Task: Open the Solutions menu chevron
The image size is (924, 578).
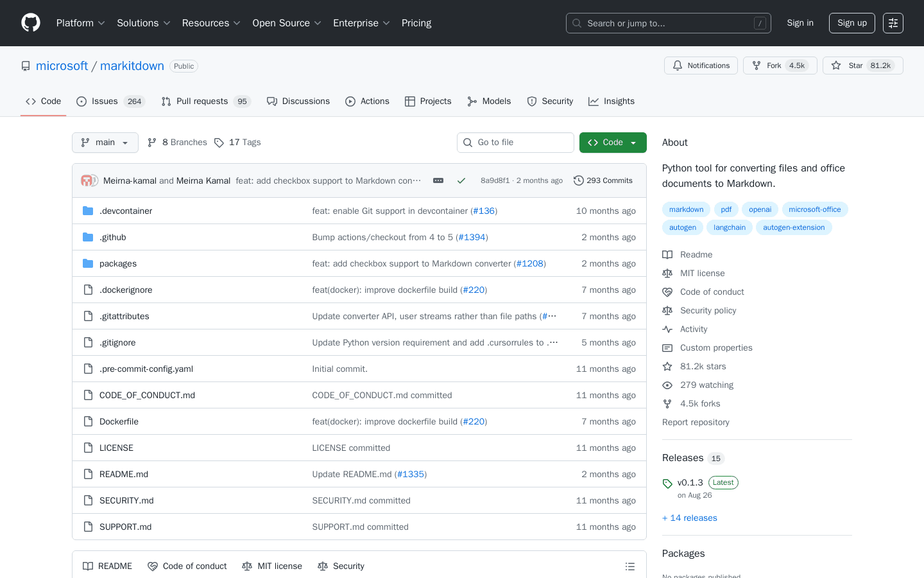Action: click(167, 22)
